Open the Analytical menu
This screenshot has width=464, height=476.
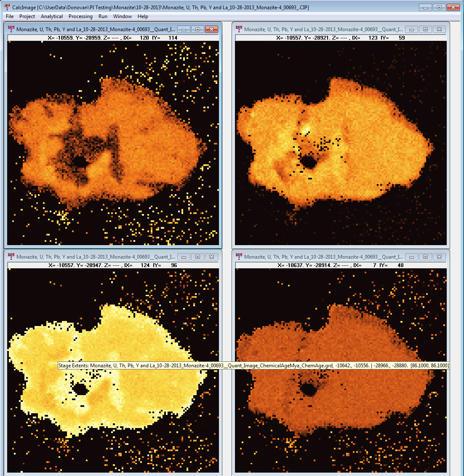[52, 16]
